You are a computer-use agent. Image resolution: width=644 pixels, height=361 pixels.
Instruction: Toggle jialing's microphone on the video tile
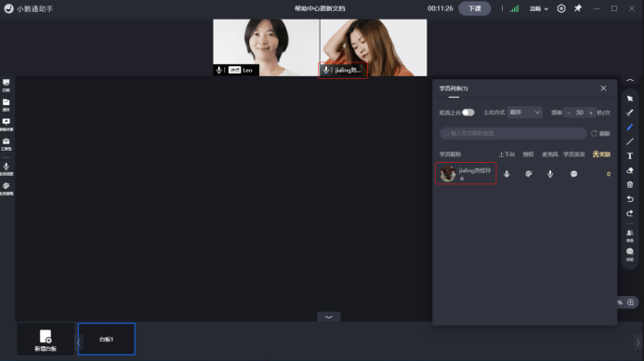pyautogui.click(x=326, y=71)
